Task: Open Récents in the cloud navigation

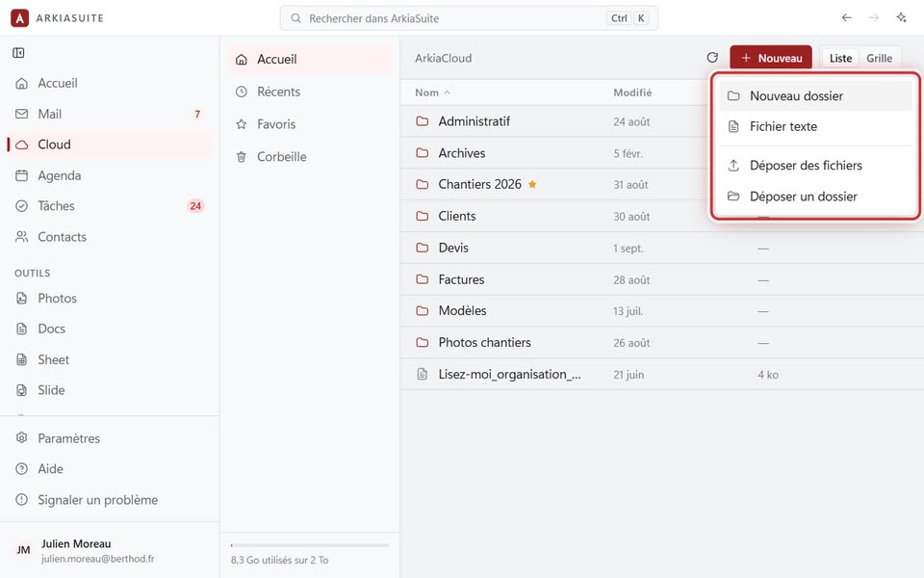Action: (310, 92)
